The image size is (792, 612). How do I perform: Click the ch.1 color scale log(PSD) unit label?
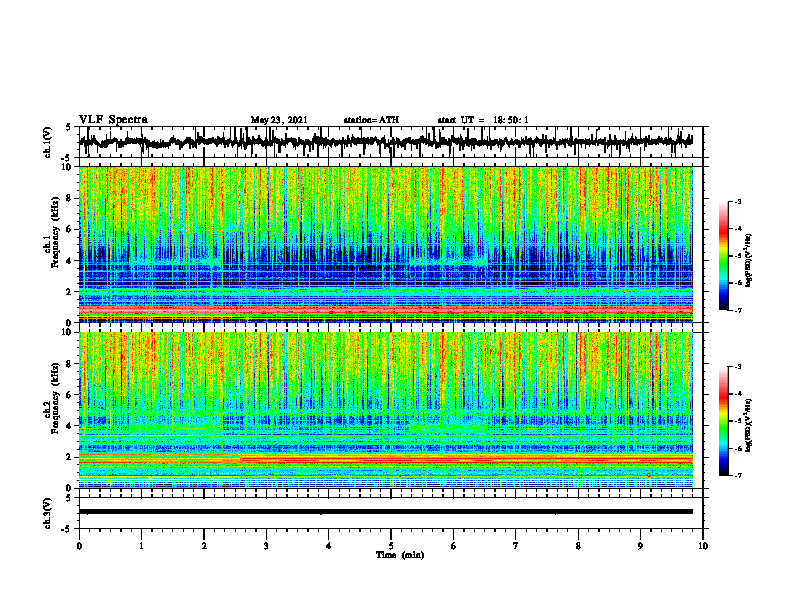click(x=749, y=261)
